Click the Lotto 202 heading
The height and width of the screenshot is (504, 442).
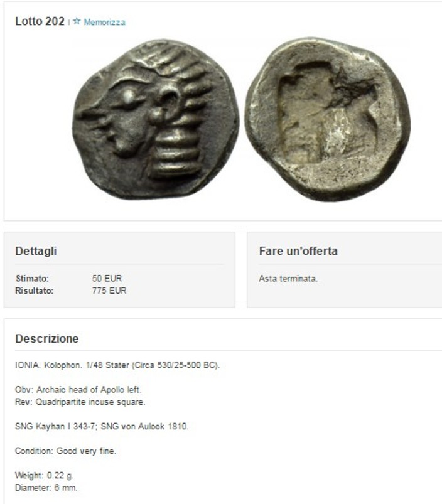tap(40, 21)
